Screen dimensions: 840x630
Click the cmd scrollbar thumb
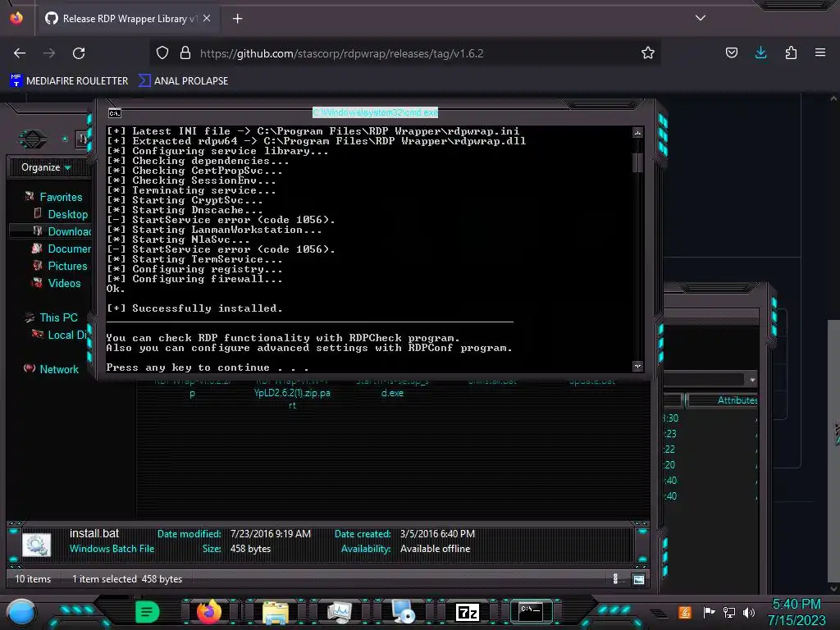pos(637,162)
